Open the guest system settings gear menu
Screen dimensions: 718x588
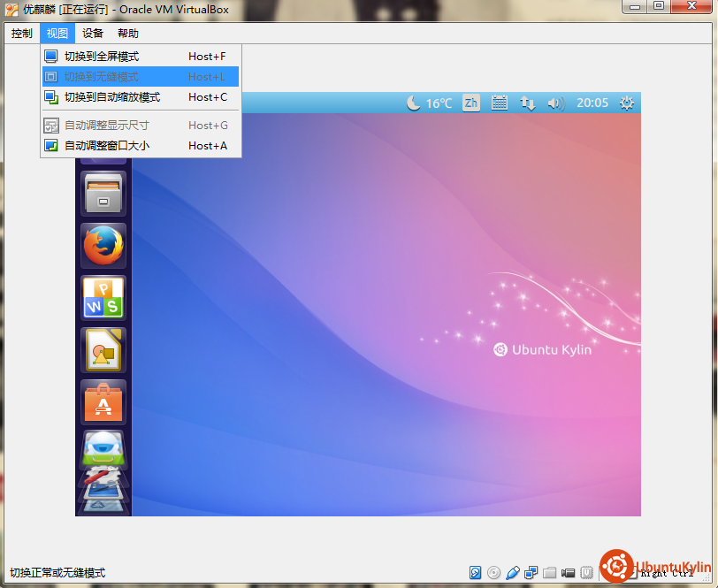[x=627, y=103]
